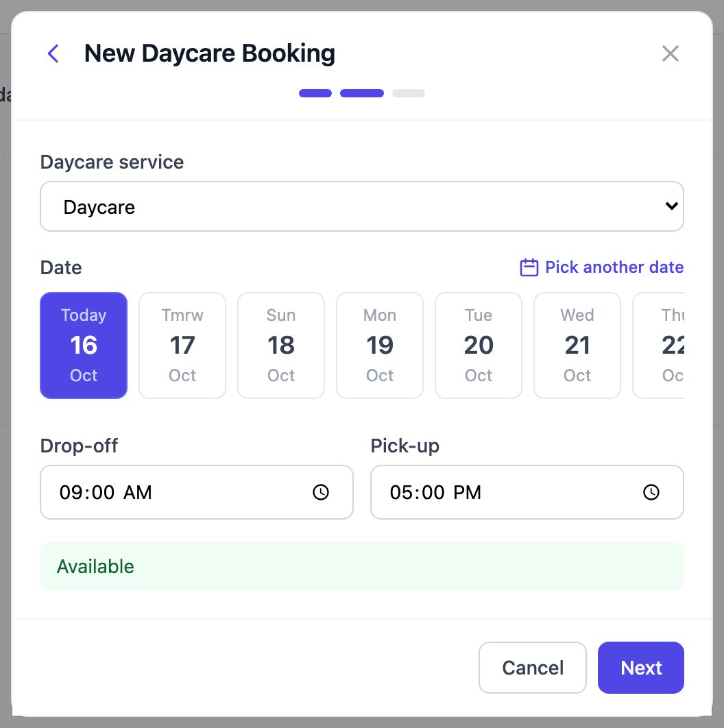Screen dimensions: 724x728
Task: Select Mon 19 Oct date card
Action: pyautogui.click(x=380, y=345)
